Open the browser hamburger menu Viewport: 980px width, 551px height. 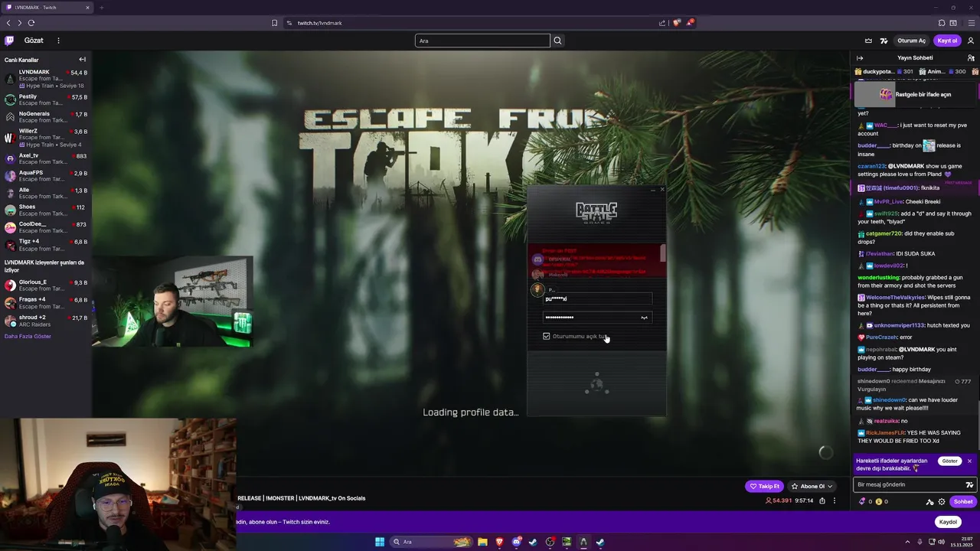point(971,23)
